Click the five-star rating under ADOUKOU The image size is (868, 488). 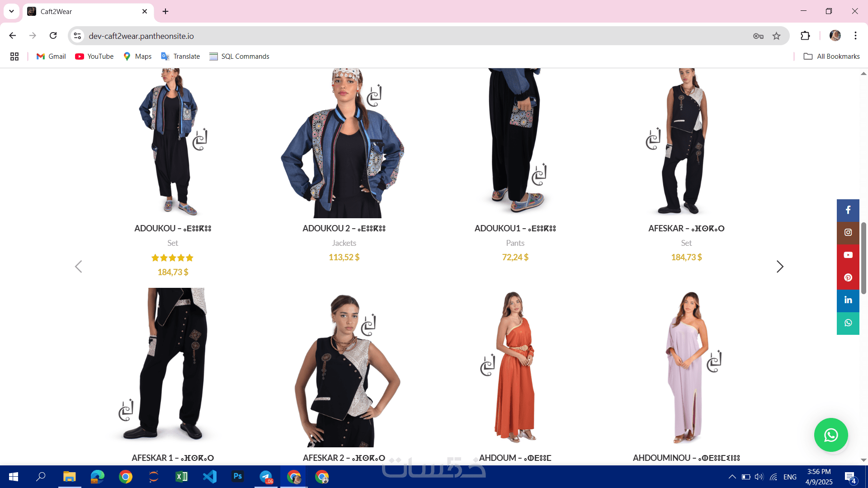172,258
